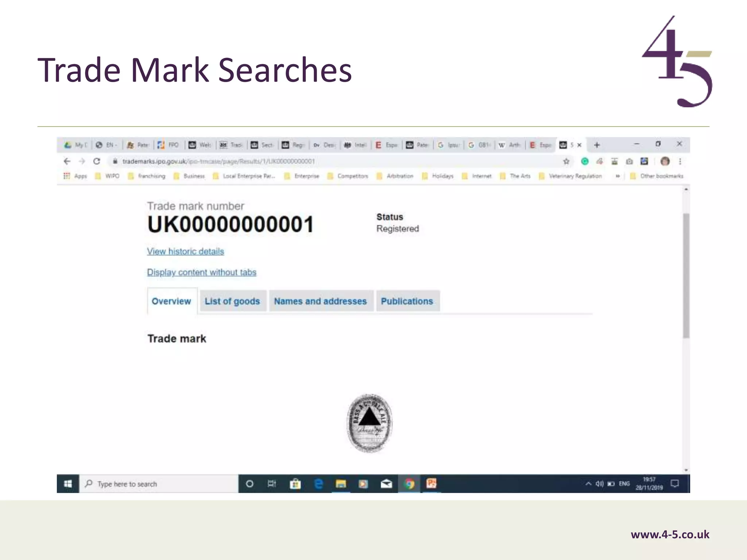This screenshot has width=747, height=560.
Task: Switch to PowerPoint in the taskbar
Action: click(431, 484)
